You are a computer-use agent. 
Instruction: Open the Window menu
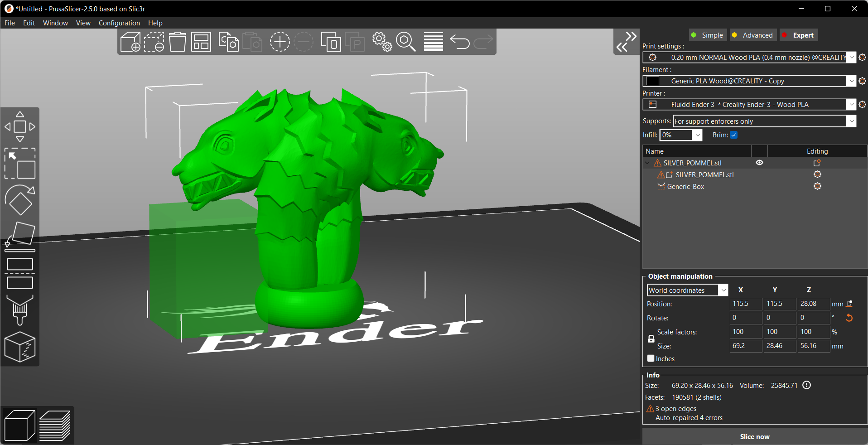click(55, 23)
